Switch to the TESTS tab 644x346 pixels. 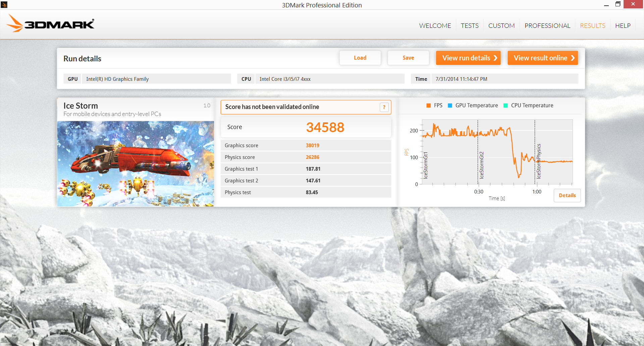tap(470, 26)
